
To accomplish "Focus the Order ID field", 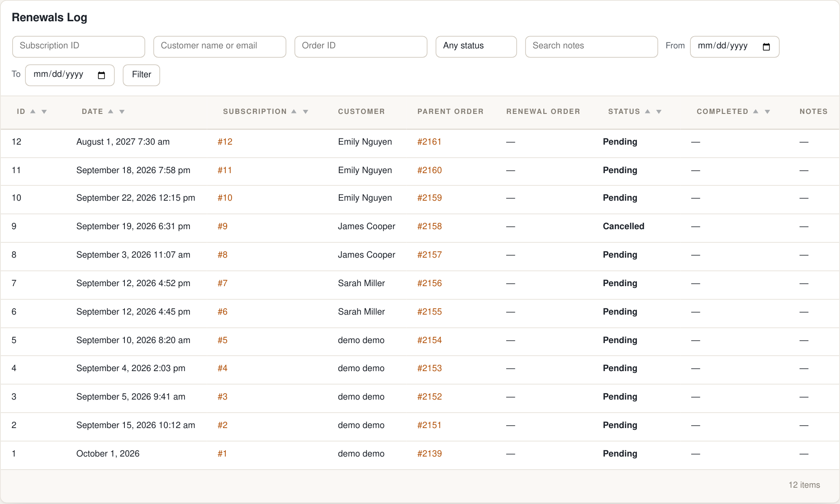I will point(361,47).
